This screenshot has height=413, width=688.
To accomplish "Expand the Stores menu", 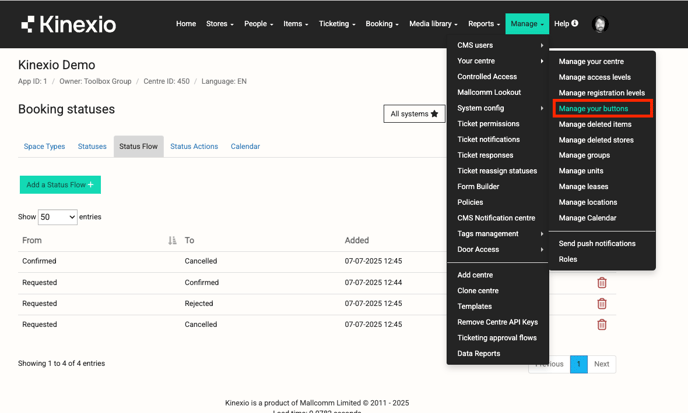I will pyautogui.click(x=219, y=24).
